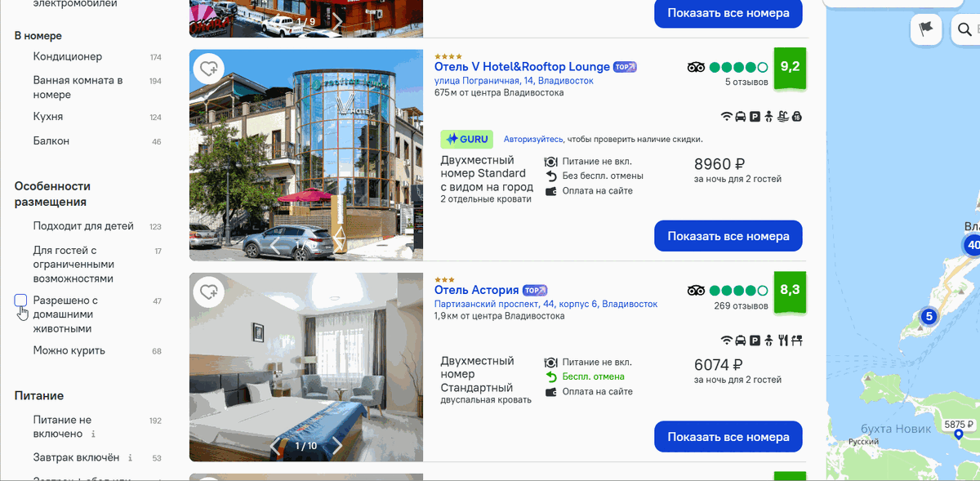This screenshot has height=481, width=980.
Task: Click the 5875 ₽ price marker on map
Action: [x=959, y=425]
